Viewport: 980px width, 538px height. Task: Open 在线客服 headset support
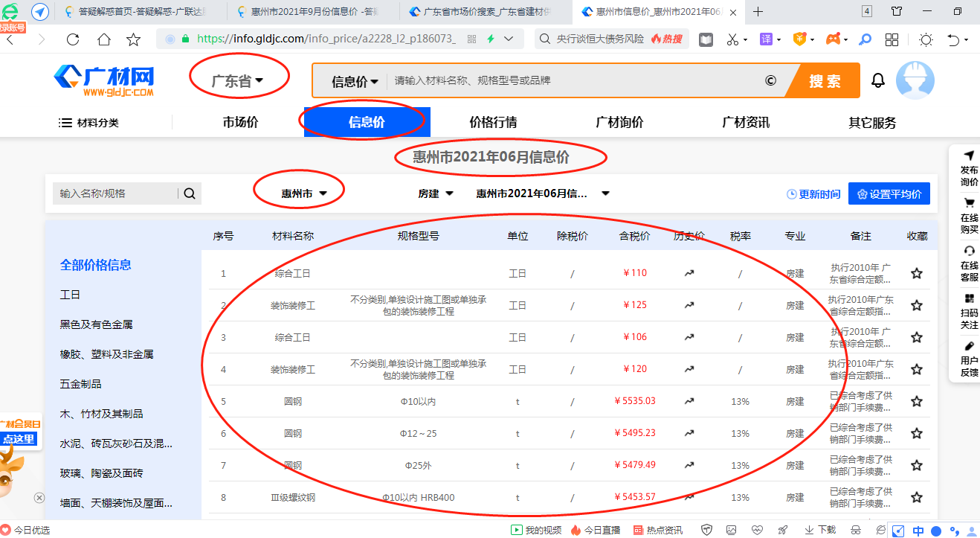[x=969, y=263]
